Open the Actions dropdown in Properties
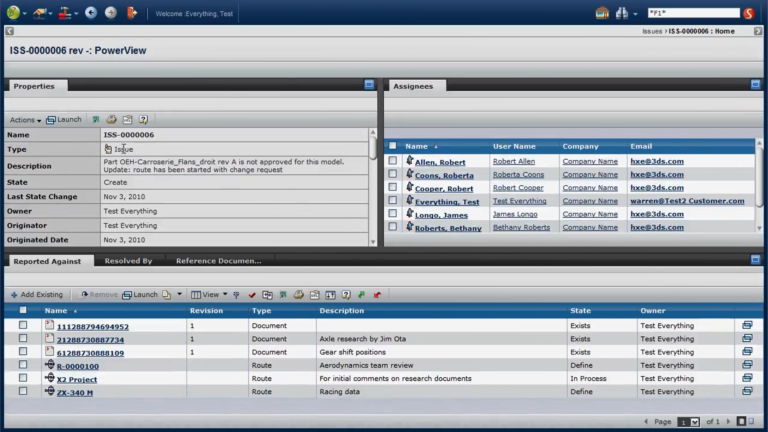Viewport: 768px width, 432px height. point(25,120)
